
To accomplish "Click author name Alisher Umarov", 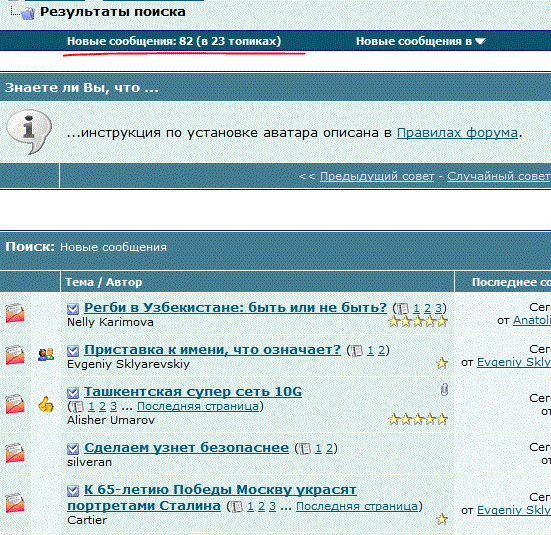I will 111,420.
